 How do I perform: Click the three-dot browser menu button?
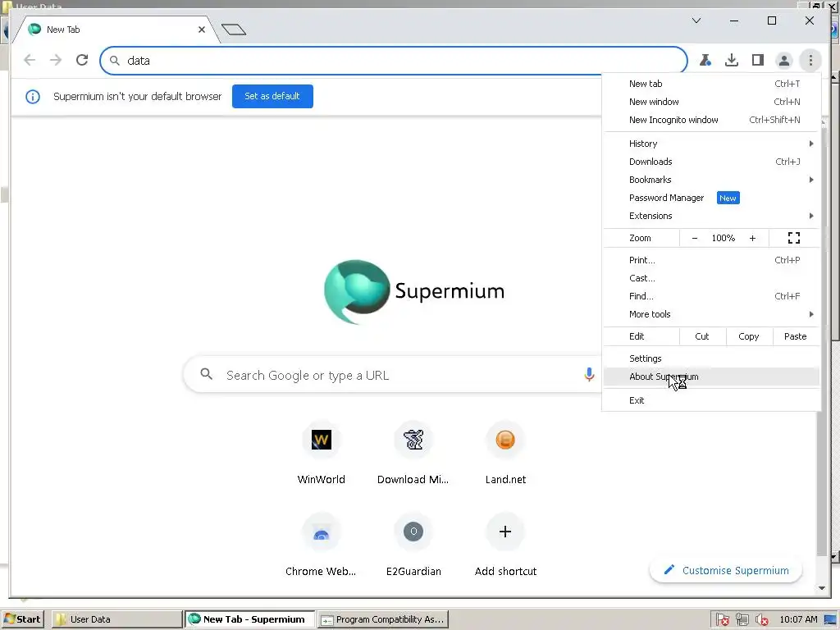810,60
